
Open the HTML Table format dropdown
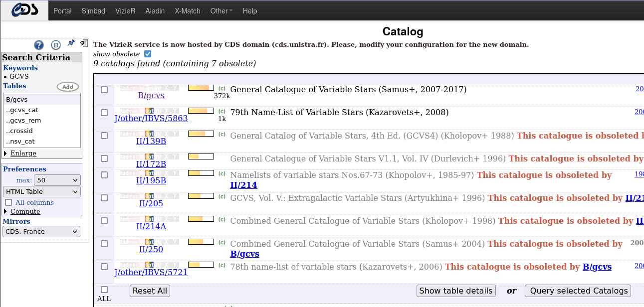click(42, 191)
